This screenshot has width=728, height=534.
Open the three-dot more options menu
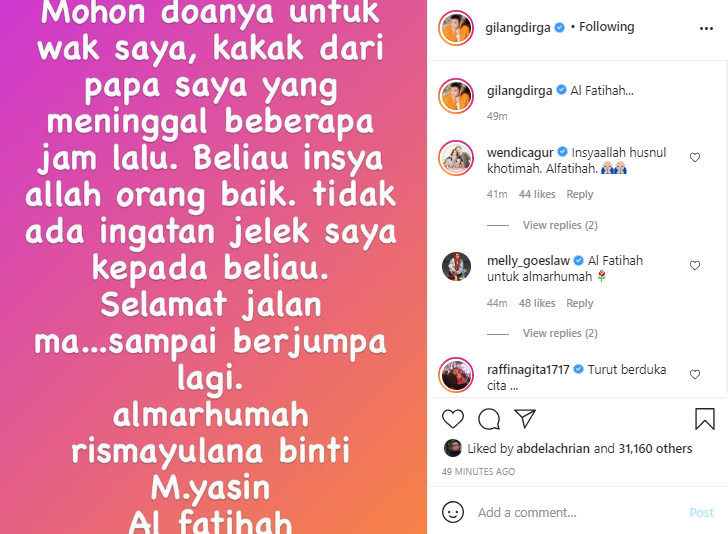pyautogui.click(x=706, y=28)
